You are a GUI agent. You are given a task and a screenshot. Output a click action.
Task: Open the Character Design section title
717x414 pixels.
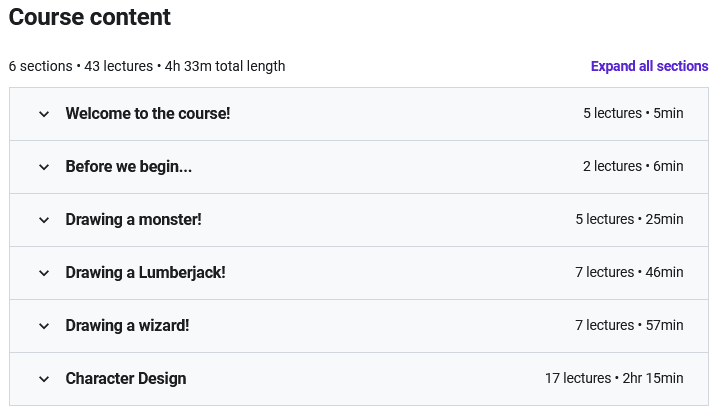[126, 379]
